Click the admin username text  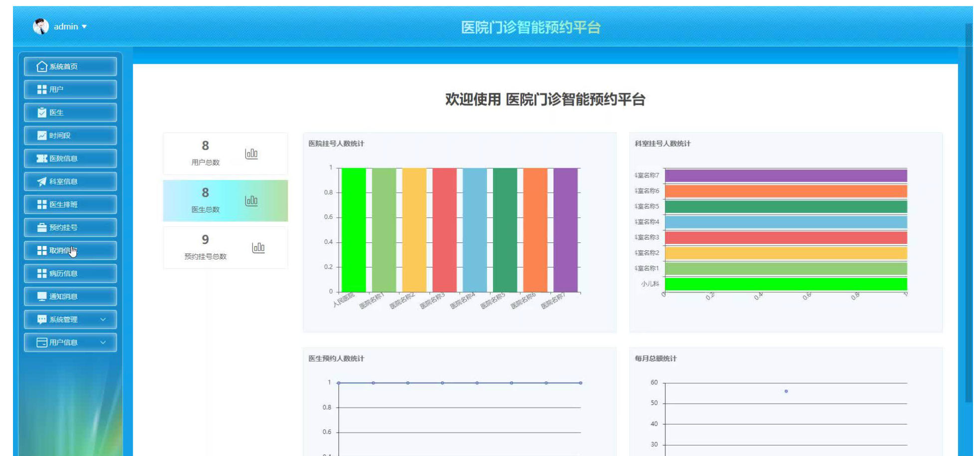point(66,26)
